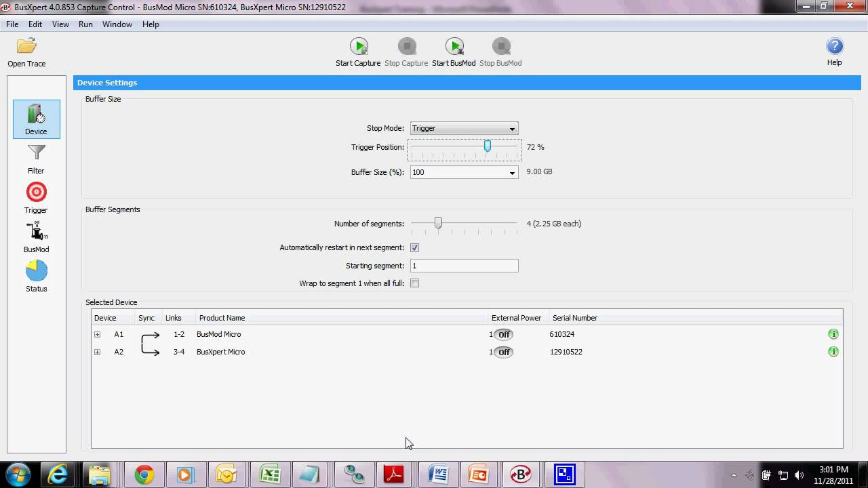Select the BusMod Micro product name
The width and height of the screenshot is (868, 488).
(x=218, y=334)
